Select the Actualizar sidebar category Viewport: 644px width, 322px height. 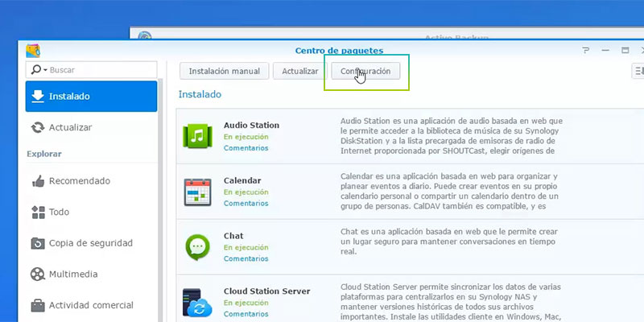click(x=91, y=127)
